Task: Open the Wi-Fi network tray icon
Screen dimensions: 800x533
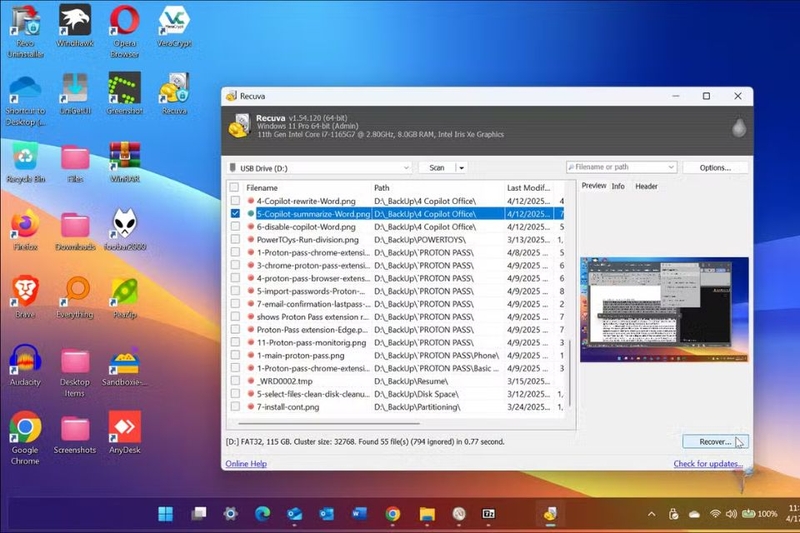Action: pos(715,514)
